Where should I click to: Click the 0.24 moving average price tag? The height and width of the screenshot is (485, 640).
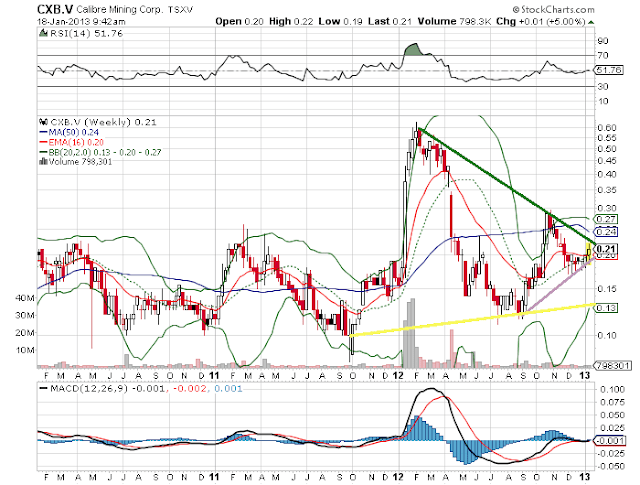[606, 232]
